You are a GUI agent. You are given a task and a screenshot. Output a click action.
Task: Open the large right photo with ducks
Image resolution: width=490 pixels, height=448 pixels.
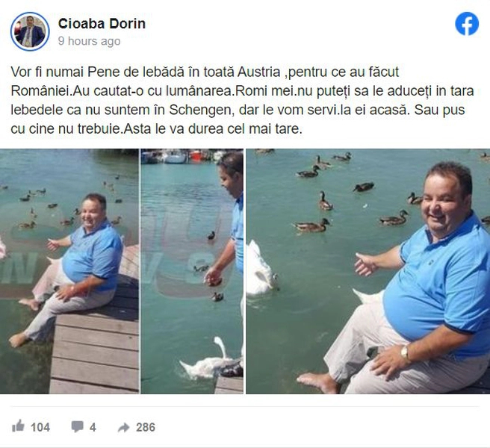tap(367, 271)
